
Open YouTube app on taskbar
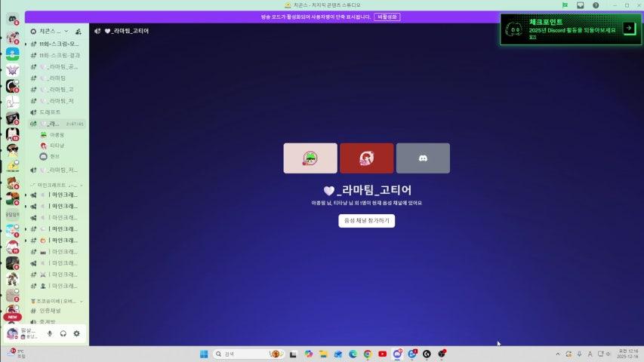[382, 354]
